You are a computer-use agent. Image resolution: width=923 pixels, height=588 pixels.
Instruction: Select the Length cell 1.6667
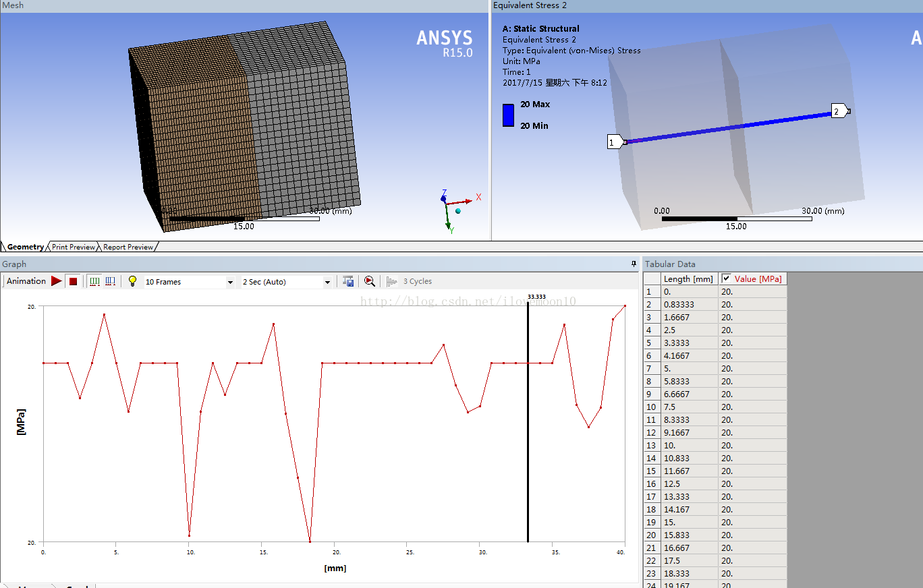pyautogui.click(x=690, y=317)
